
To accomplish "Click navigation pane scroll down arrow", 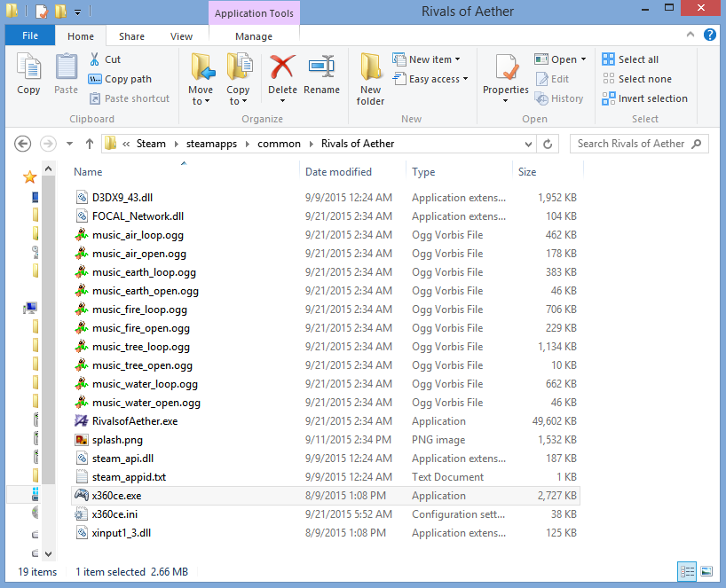I will coord(48,553).
